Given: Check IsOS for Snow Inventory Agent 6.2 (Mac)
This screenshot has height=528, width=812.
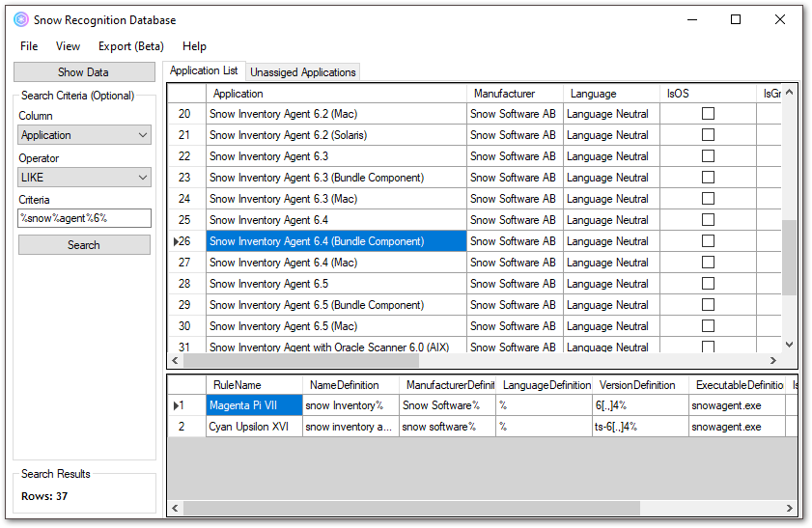Looking at the screenshot, I should (708, 114).
